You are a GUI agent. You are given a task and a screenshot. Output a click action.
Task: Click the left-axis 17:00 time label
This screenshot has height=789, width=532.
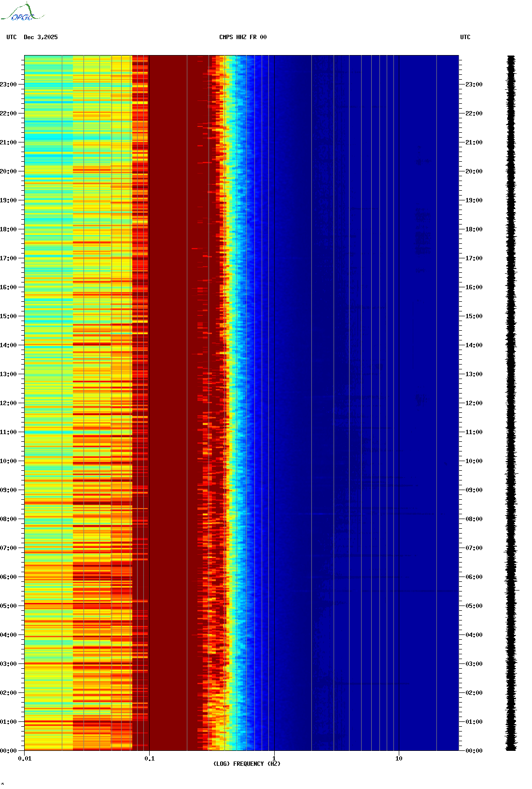coord(8,258)
